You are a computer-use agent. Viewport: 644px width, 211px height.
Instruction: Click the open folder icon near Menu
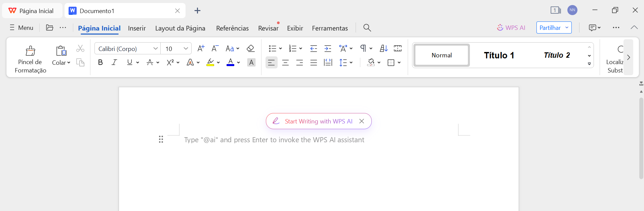pos(50,28)
